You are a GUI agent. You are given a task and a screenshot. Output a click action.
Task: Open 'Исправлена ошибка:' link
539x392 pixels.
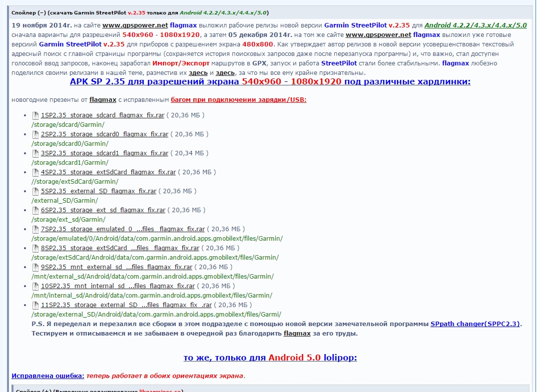tap(48, 376)
